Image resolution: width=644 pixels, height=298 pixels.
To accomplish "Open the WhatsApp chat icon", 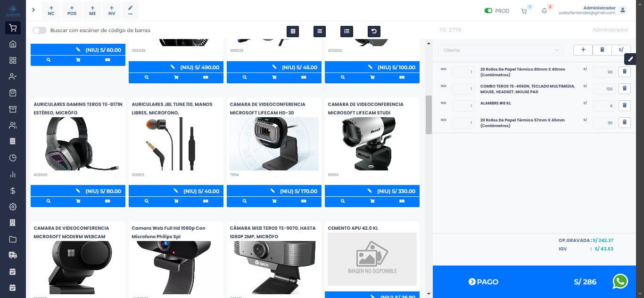I will [x=620, y=282].
